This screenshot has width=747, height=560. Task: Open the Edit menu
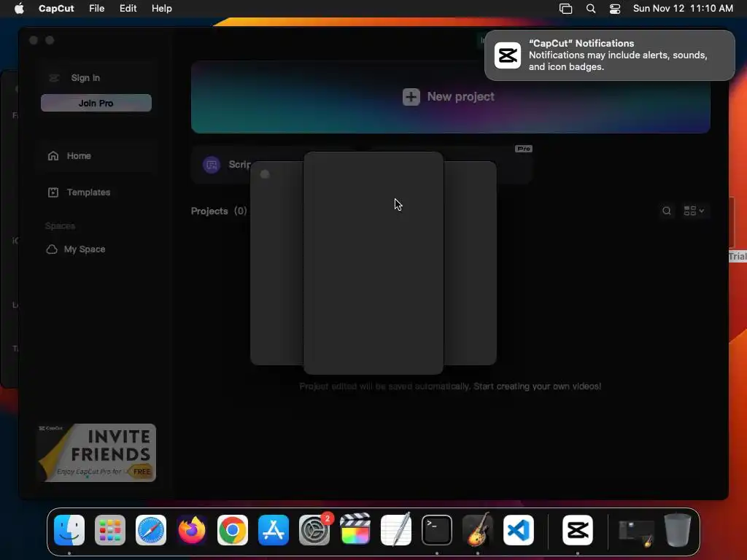pyautogui.click(x=128, y=9)
